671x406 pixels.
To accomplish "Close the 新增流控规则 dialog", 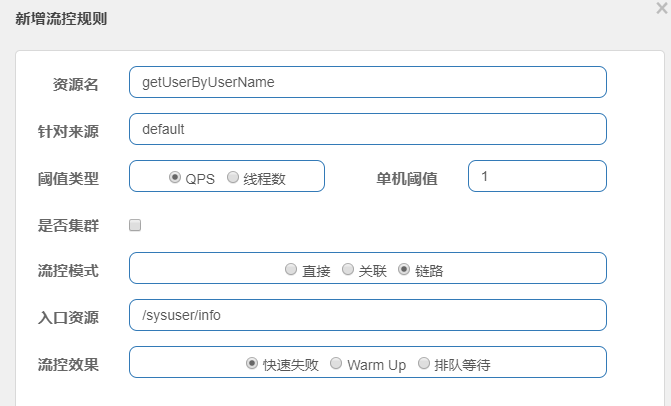I will (661, 8).
